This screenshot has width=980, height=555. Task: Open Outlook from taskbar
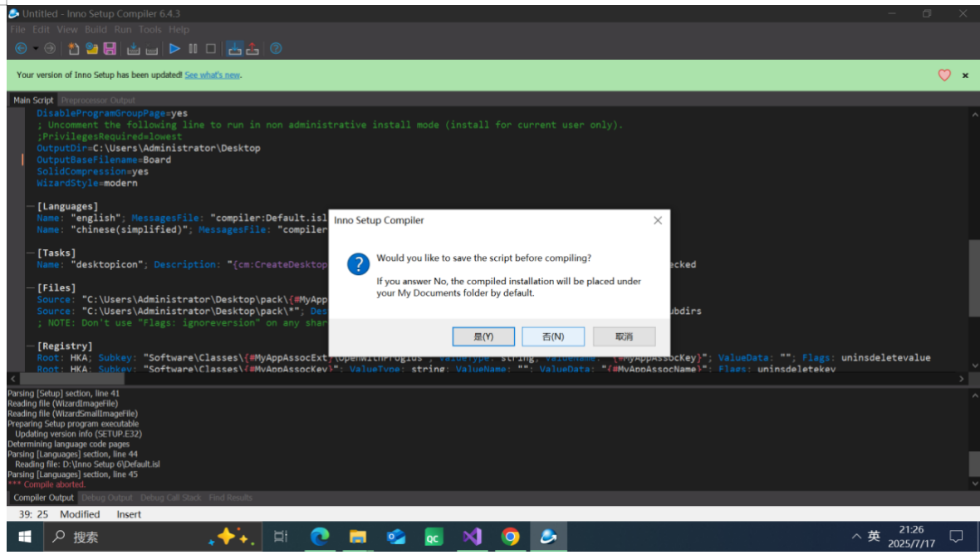(x=395, y=536)
